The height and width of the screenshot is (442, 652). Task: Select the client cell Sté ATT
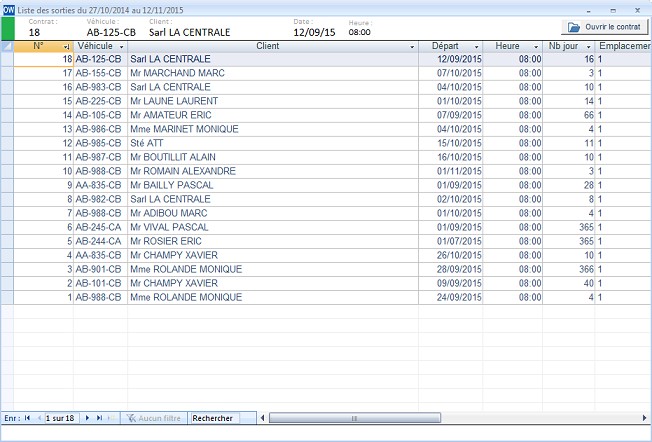point(273,143)
